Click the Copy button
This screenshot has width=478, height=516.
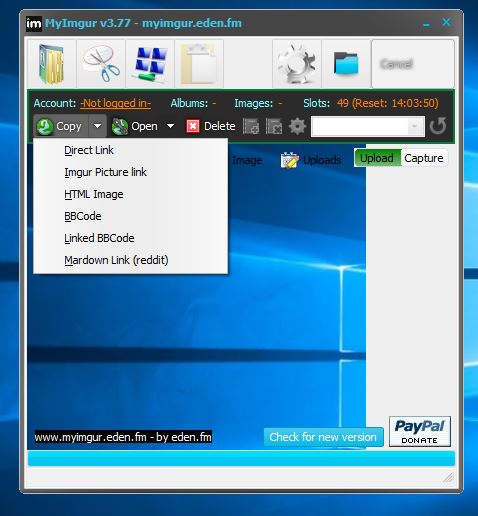click(x=61, y=126)
